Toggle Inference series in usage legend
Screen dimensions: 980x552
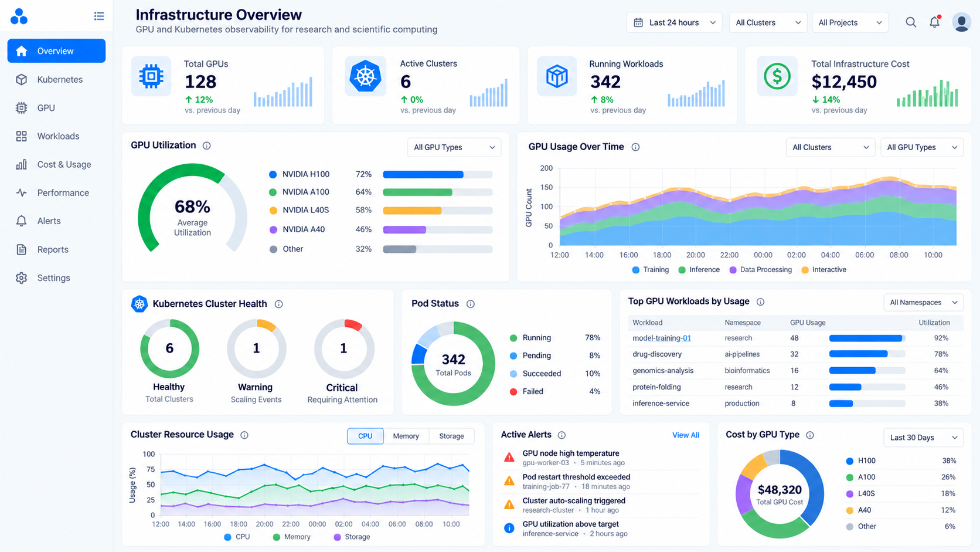[699, 270]
